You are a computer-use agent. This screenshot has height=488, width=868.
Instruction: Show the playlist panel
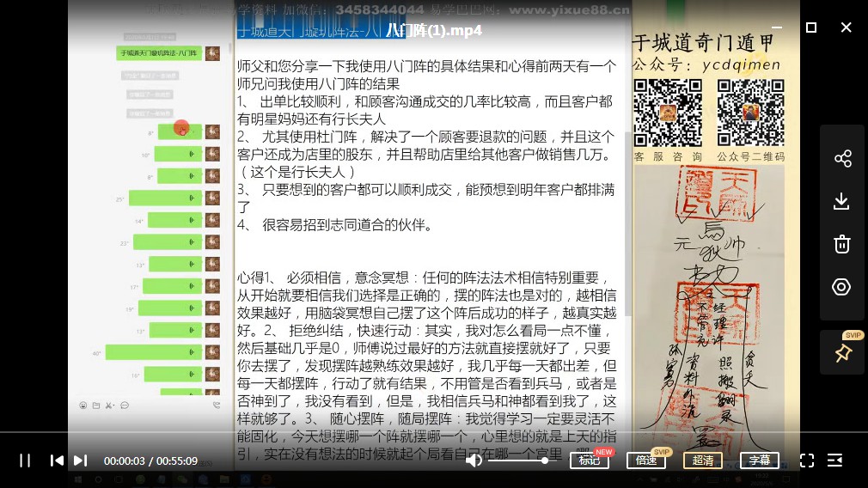(x=834, y=461)
